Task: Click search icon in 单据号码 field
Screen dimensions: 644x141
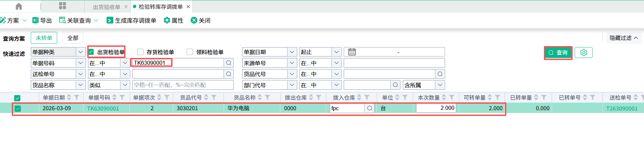Action: pos(229,63)
